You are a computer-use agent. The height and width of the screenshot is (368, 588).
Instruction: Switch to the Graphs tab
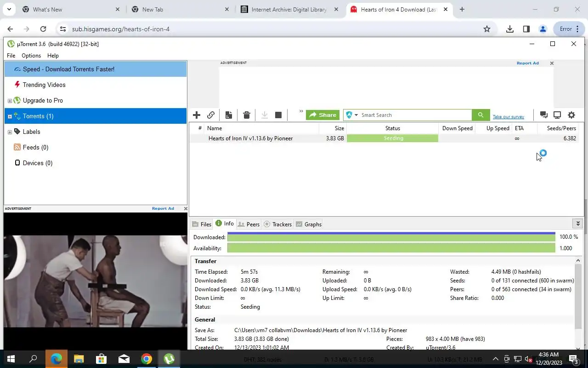point(308,224)
